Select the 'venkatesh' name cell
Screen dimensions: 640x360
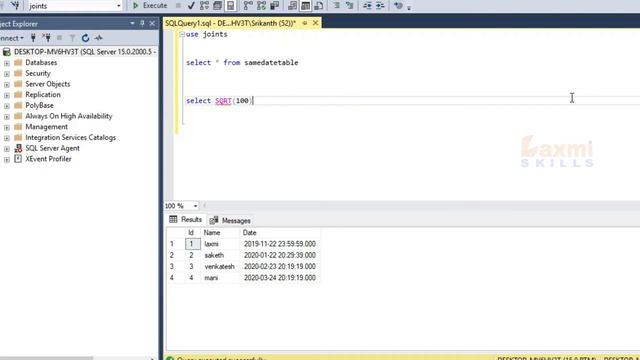coord(220,267)
